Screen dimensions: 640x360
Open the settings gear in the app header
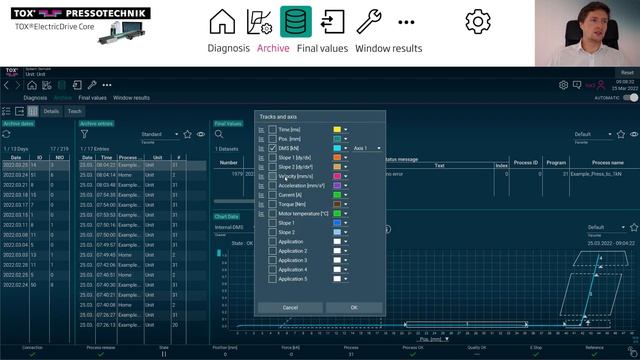click(563, 85)
